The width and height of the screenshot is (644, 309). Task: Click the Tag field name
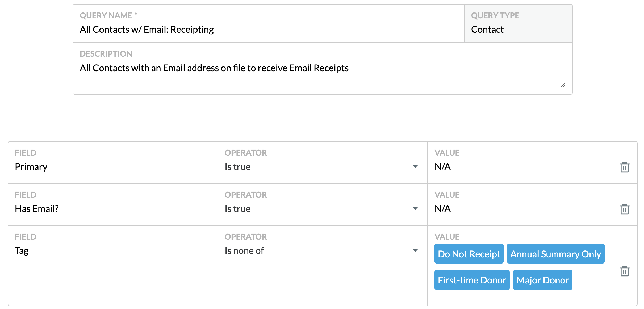coord(22,251)
